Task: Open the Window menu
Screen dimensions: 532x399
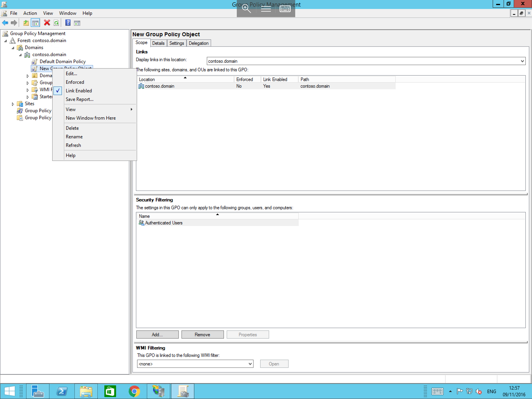Action: [68, 13]
